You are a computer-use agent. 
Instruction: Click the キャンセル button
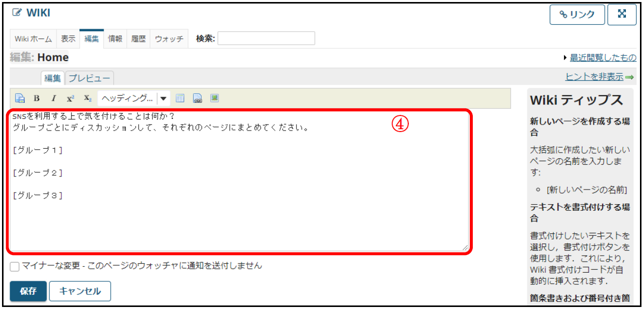click(80, 291)
